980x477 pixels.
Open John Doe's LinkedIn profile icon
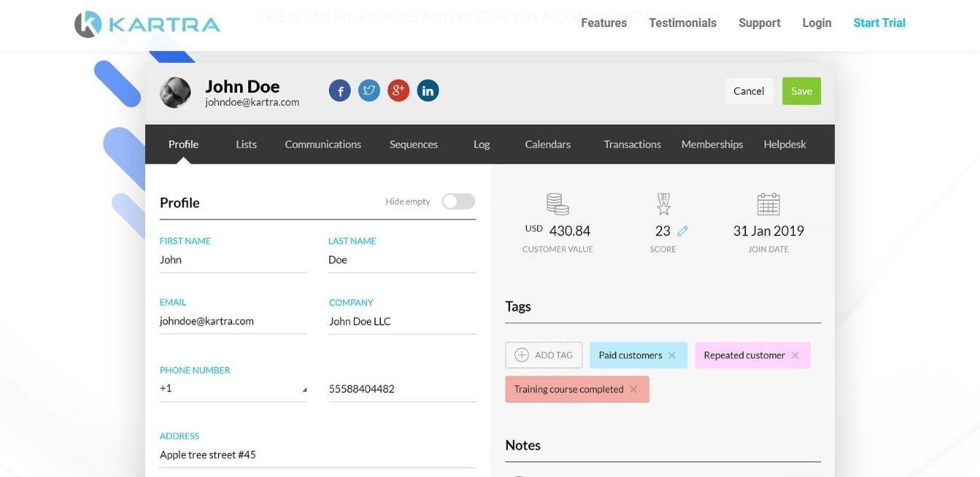[428, 90]
